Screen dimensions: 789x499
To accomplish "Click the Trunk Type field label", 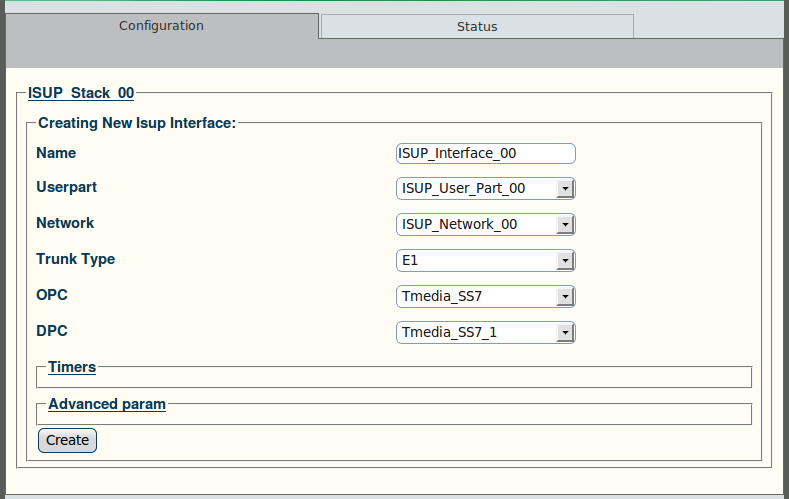I will click(75, 259).
